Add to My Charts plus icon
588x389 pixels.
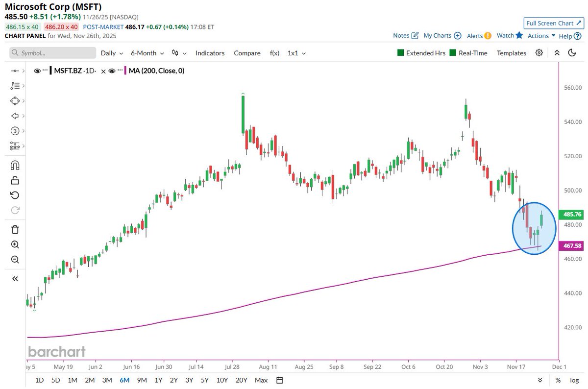click(x=458, y=36)
